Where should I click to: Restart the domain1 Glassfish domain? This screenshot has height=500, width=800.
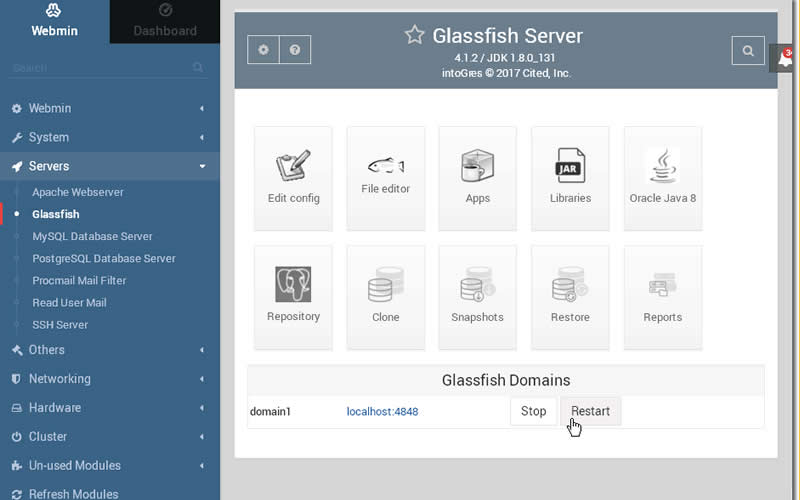pyautogui.click(x=590, y=411)
